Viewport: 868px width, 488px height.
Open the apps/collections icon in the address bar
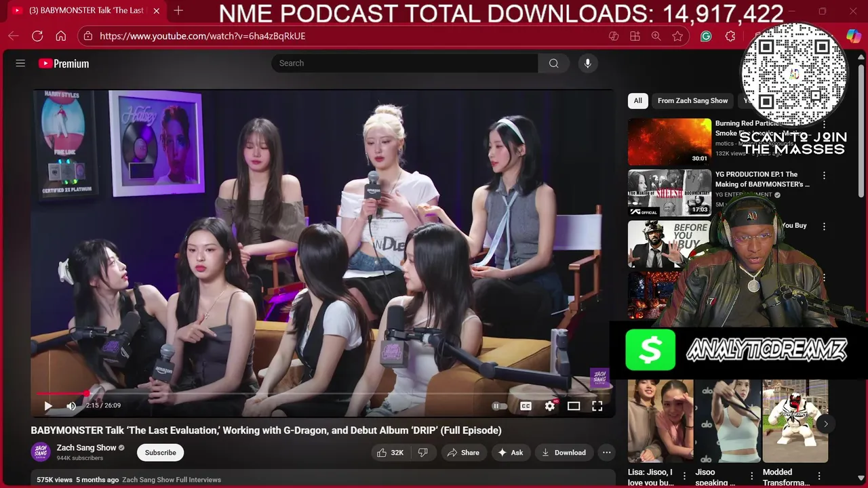[635, 36]
